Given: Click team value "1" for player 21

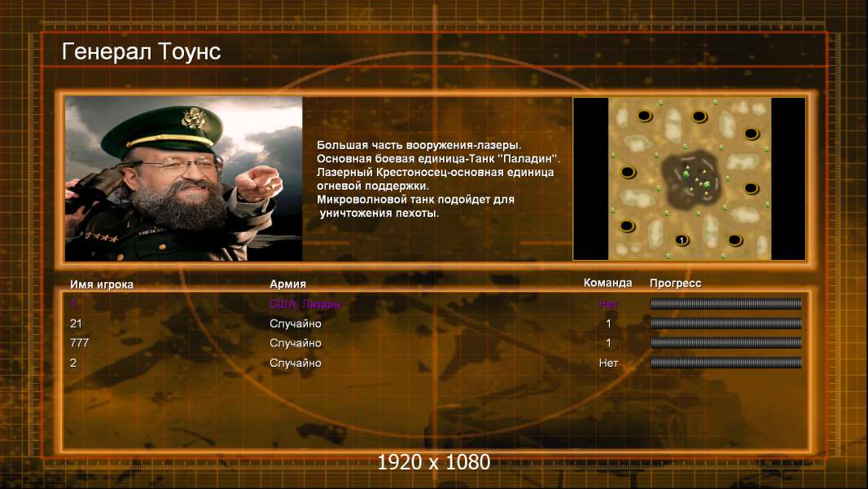Looking at the screenshot, I should pos(608,324).
